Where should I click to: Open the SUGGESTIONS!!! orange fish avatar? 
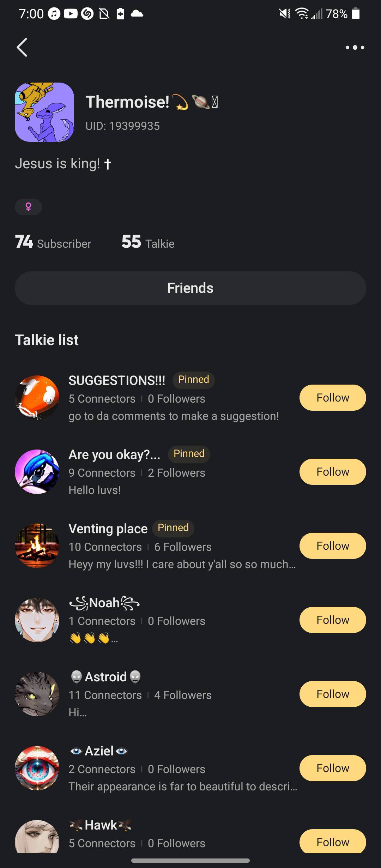coord(37,398)
